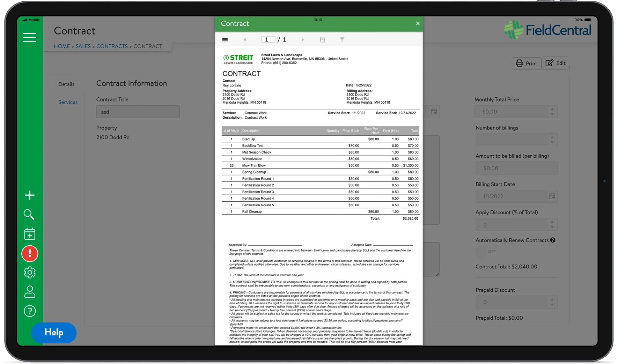Close the Contract preview dialog
The height and width of the screenshot is (364, 618).
coord(418,24)
